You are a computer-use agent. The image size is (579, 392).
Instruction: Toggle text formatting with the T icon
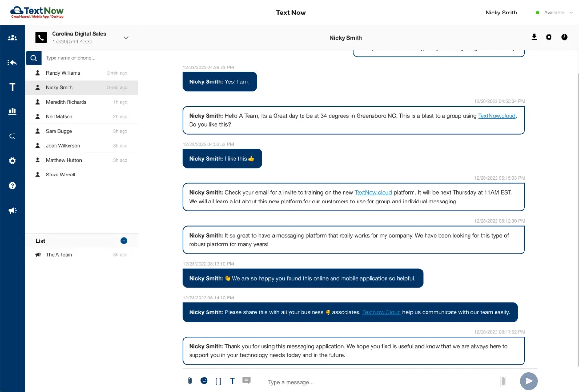pyautogui.click(x=232, y=380)
